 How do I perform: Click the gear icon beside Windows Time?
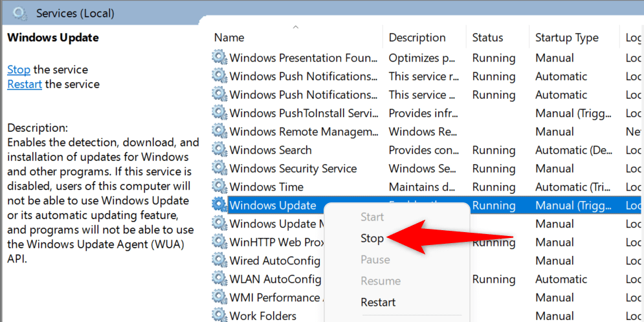click(220, 187)
